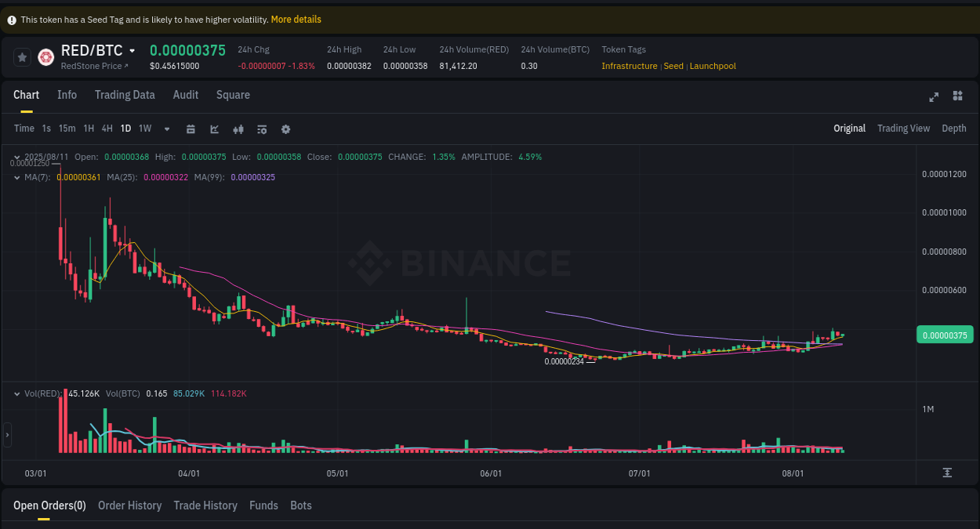The width and height of the screenshot is (980, 529).
Task: Click the More details link
Action: pos(296,19)
